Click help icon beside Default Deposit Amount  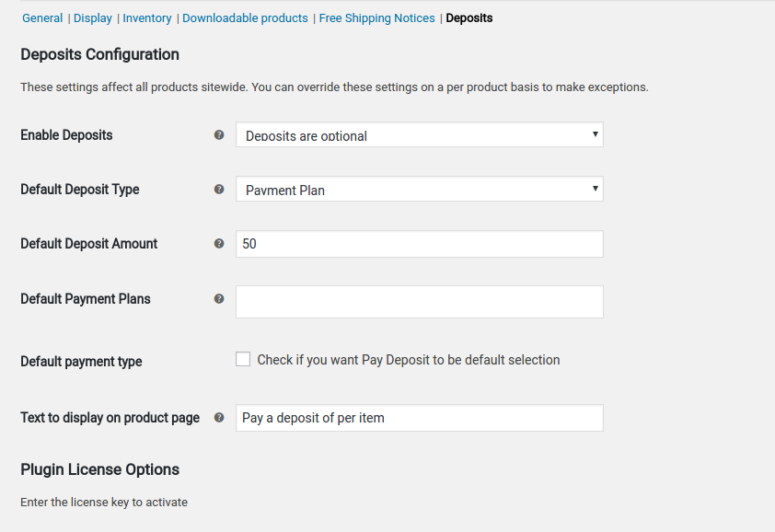[x=219, y=244]
